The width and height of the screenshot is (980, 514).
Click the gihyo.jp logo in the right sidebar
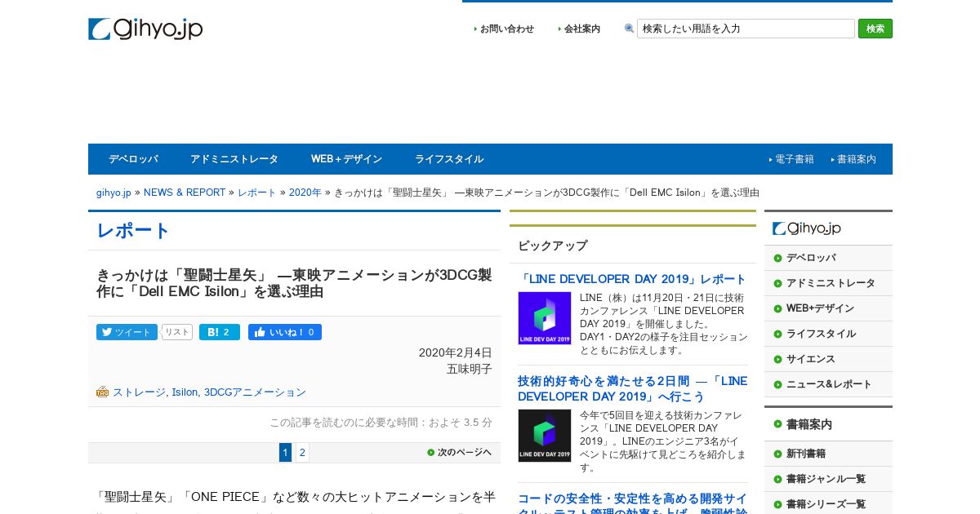click(807, 228)
